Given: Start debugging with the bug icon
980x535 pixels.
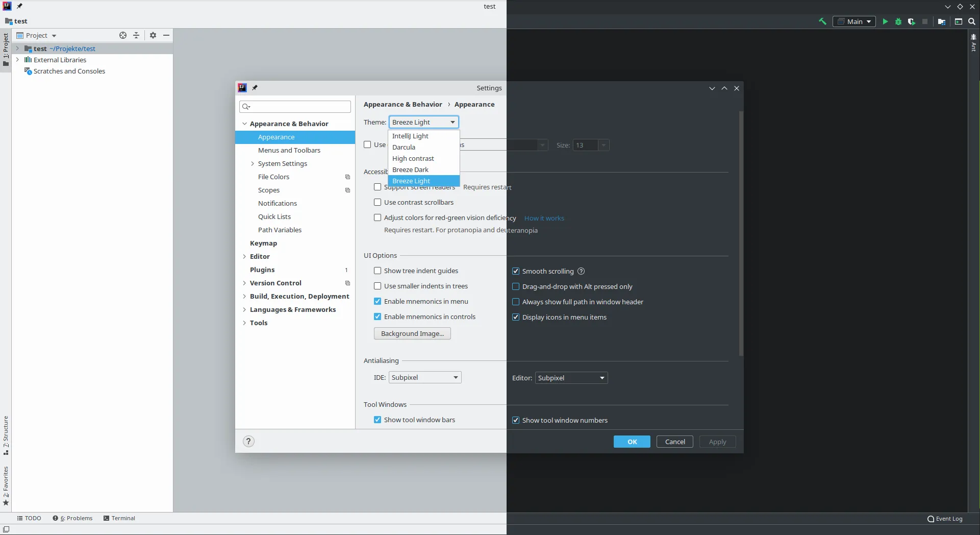Looking at the screenshot, I should (898, 21).
